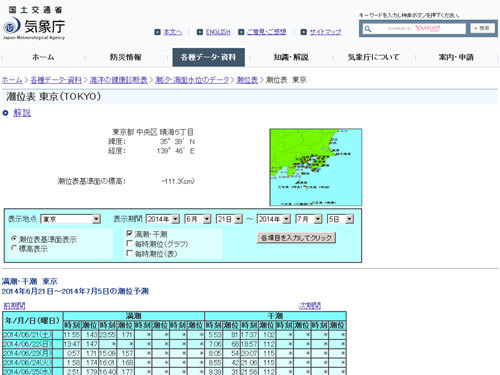Select the 標高表示 radio button
Viewport: 500px width, 375px height.
(14, 248)
